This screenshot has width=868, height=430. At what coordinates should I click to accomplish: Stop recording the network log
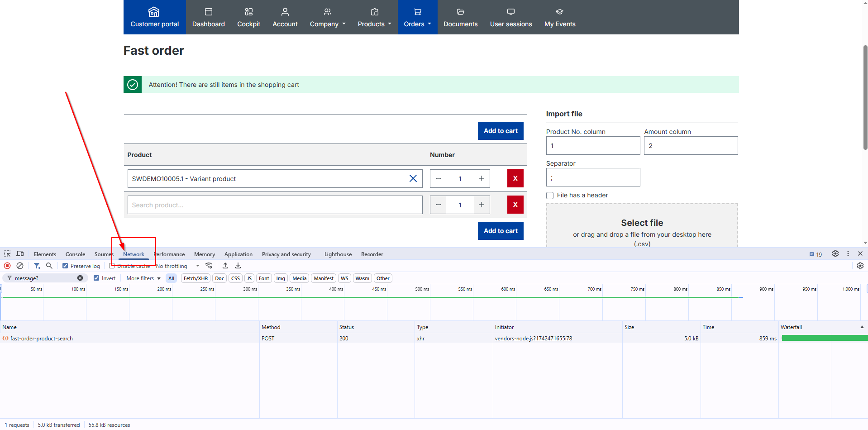7,266
